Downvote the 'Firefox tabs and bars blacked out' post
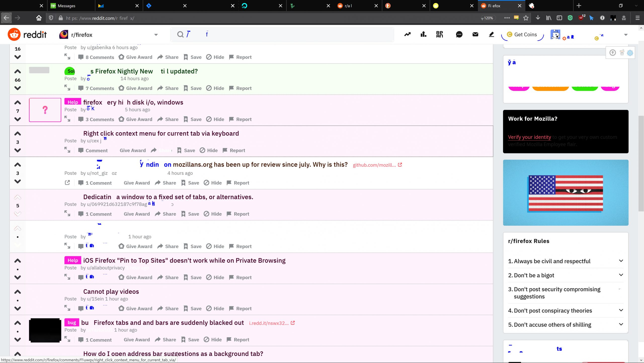 [17, 340]
